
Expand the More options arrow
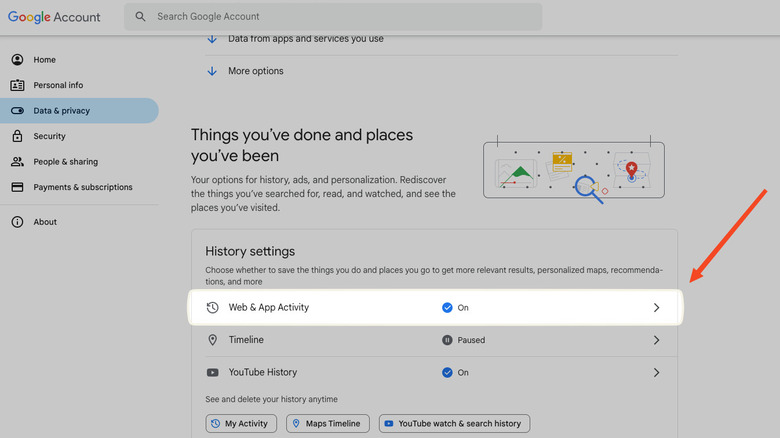212,71
